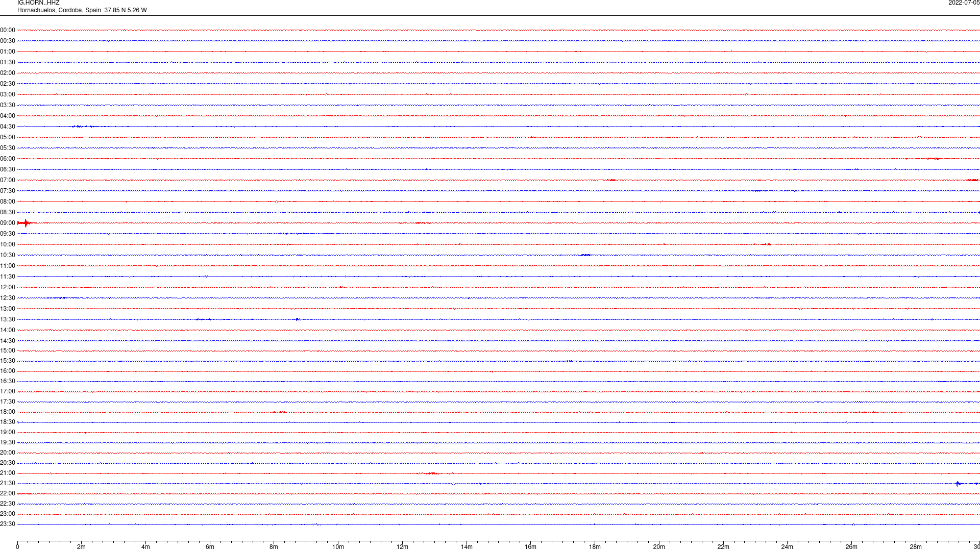Click the Hornachuelos, Cordoba, Spain location text
The width and height of the screenshot is (980, 551).
(59, 10)
